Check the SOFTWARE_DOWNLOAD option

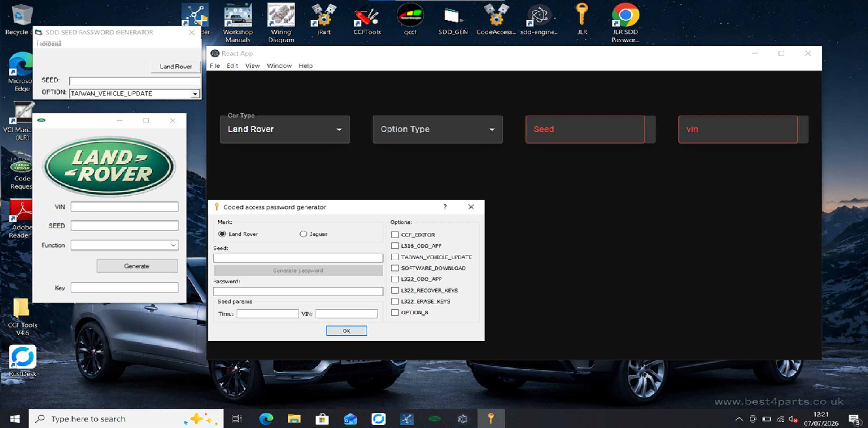(x=395, y=268)
